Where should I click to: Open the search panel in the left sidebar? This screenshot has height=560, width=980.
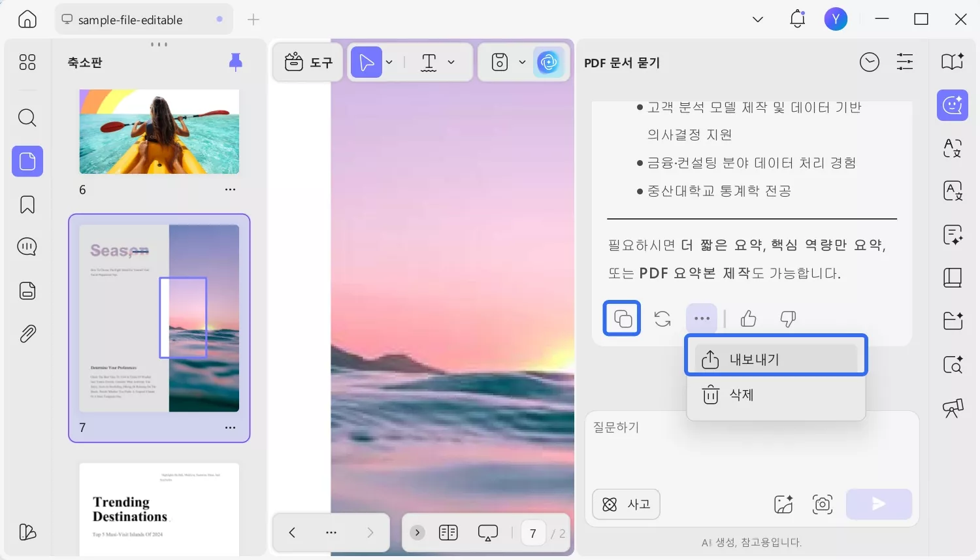pos(27,118)
